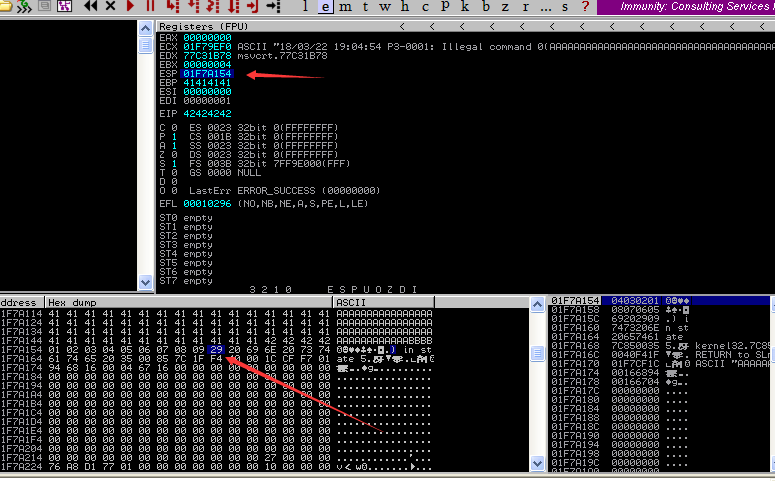Screen dimensions: 775x481
Task: Select EBP register value 41414141
Action: pos(207,83)
